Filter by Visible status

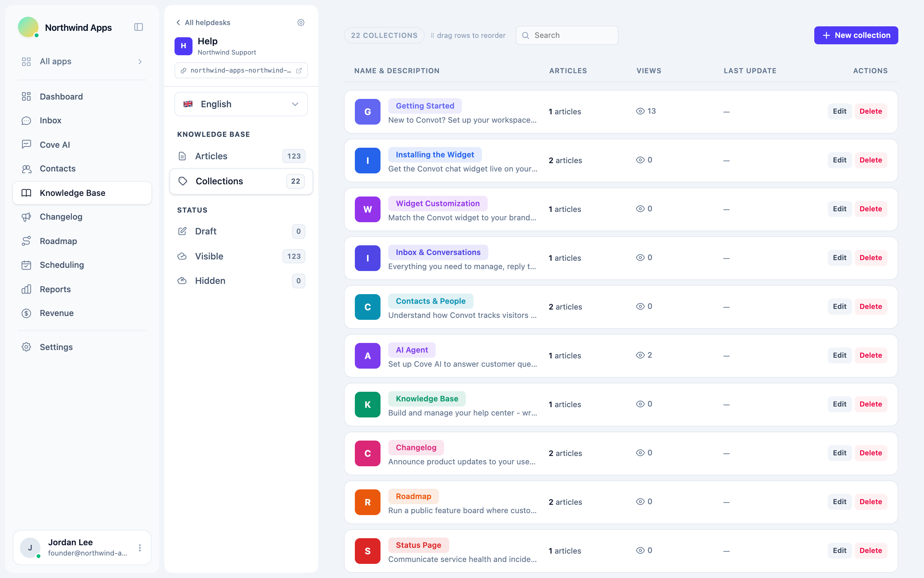241,256
